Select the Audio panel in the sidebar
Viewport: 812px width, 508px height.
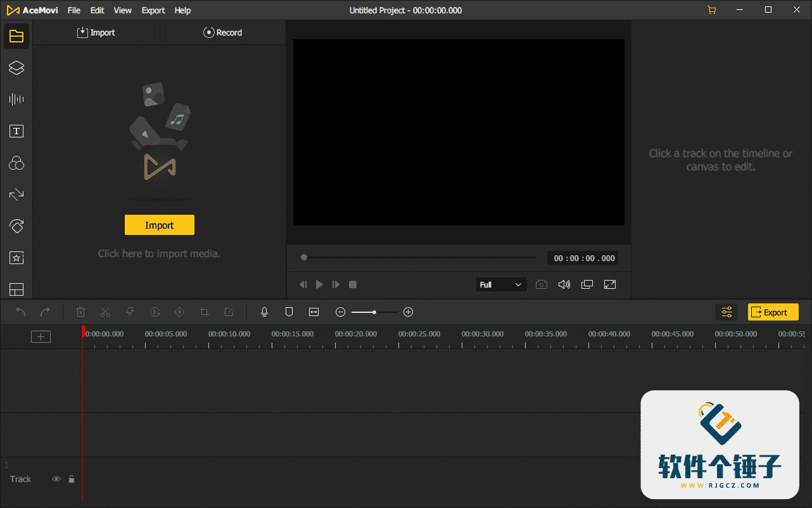pyautogui.click(x=16, y=99)
